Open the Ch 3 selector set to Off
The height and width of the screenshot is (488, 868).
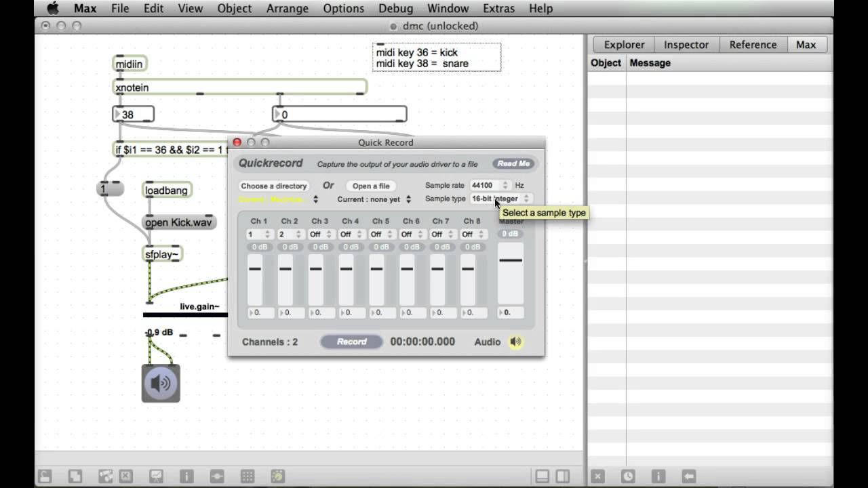320,235
